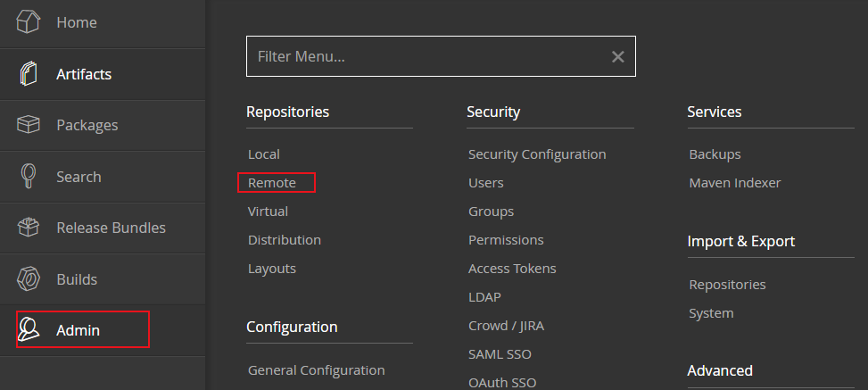868x390 pixels.
Task: Open Remote repositories
Action: tap(272, 183)
